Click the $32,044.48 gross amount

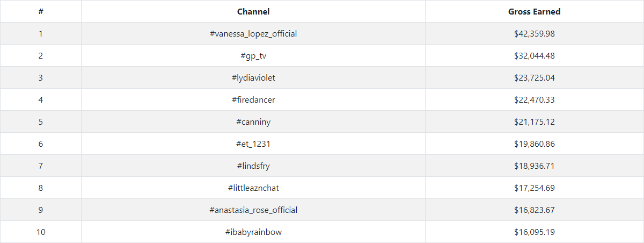[x=534, y=56]
